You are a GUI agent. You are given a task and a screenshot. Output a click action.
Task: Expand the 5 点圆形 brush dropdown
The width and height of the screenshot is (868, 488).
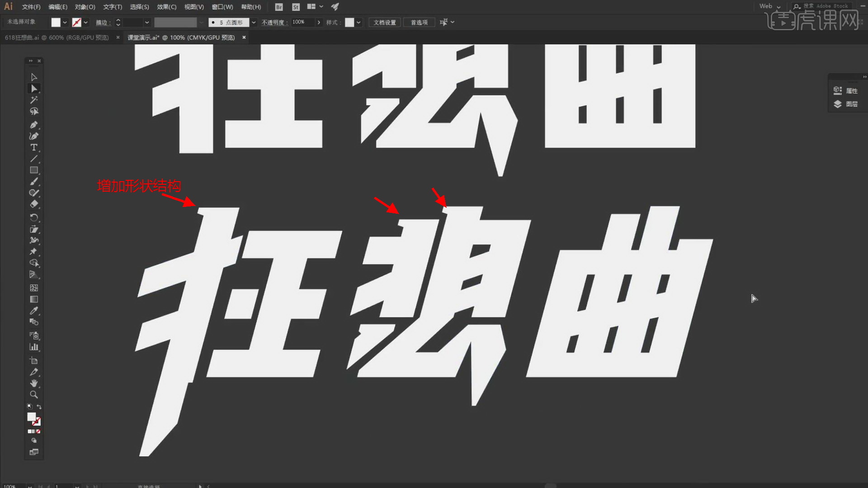click(x=254, y=22)
